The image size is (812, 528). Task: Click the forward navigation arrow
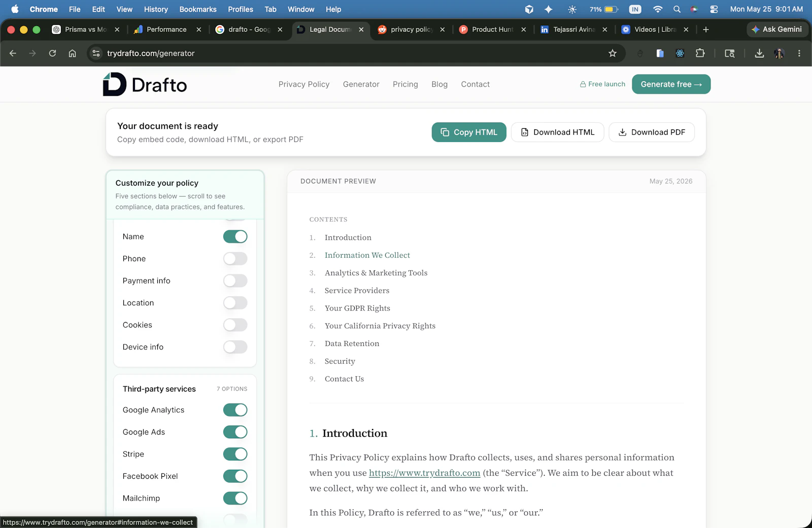point(32,53)
